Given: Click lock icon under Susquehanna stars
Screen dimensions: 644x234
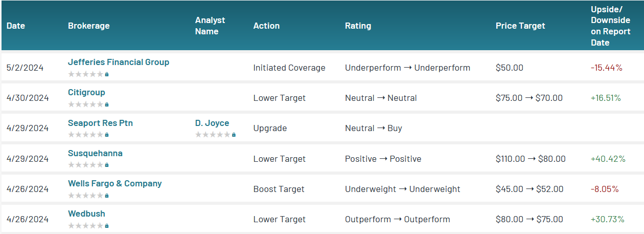Looking at the screenshot, I should pos(107,165).
